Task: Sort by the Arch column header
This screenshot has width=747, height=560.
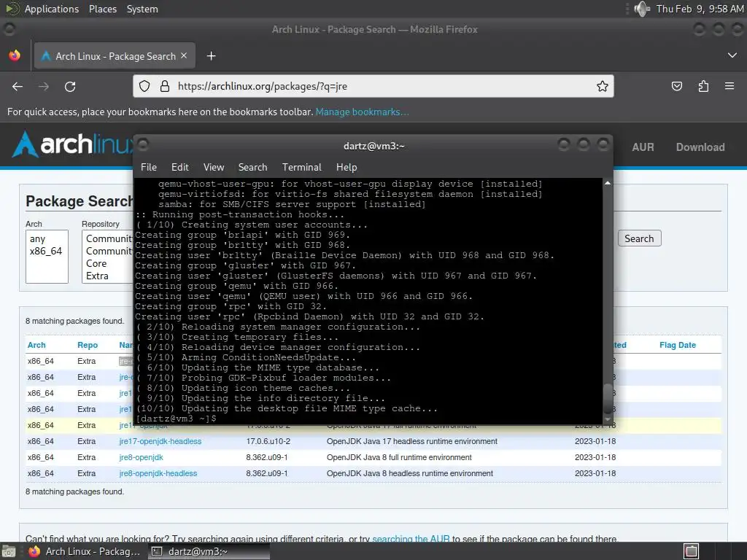Action: 36,345
